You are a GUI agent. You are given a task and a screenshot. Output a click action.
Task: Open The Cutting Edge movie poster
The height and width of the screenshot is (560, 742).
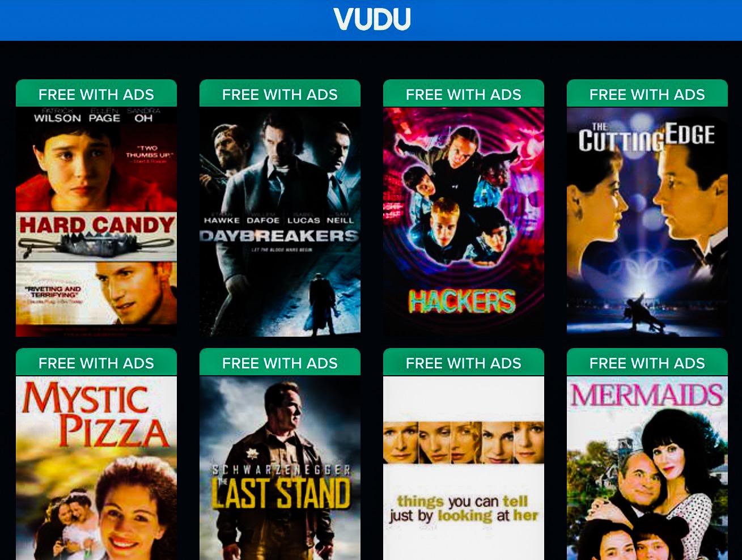(x=647, y=222)
